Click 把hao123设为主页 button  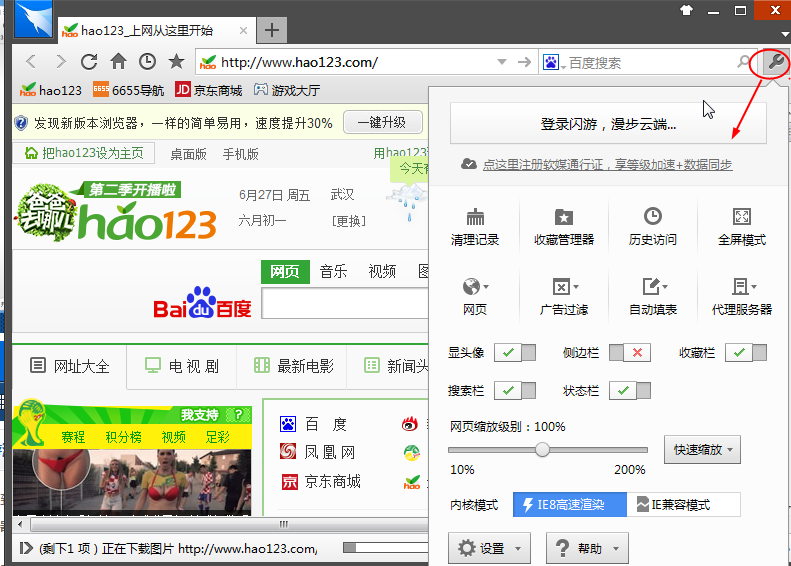click(84, 153)
